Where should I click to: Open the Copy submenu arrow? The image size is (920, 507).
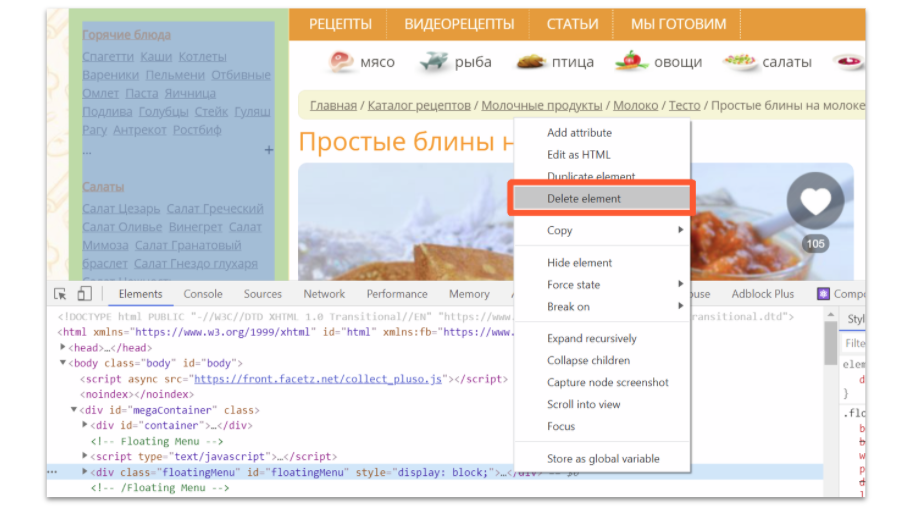(x=680, y=230)
